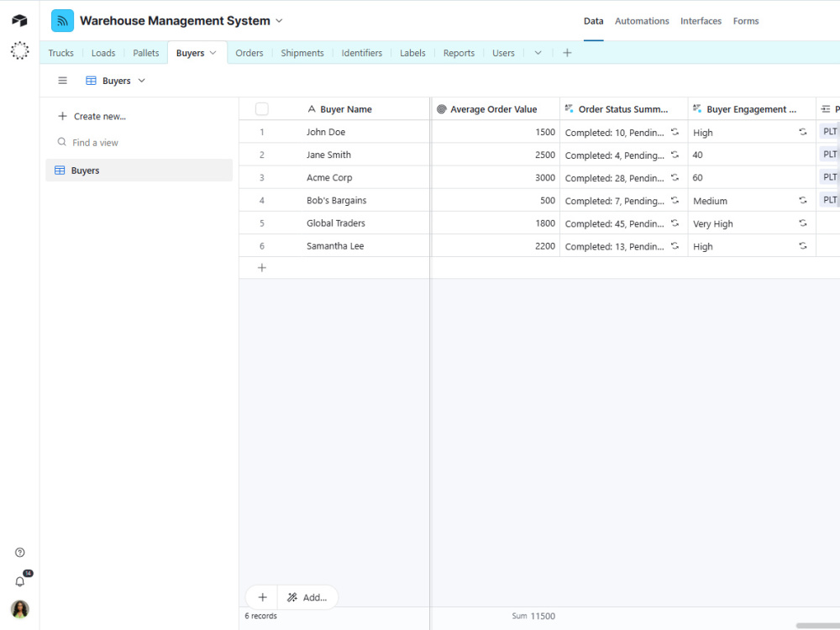Click the 2500 average order value cell
The width and height of the screenshot is (840, 630).
click(x=495, y=155)
